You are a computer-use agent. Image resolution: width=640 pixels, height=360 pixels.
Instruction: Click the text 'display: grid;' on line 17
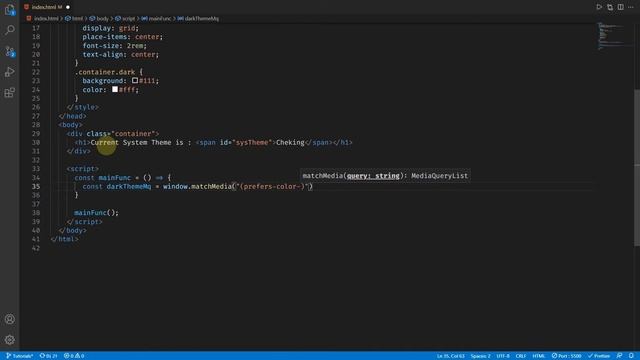[x=111, y=28]
